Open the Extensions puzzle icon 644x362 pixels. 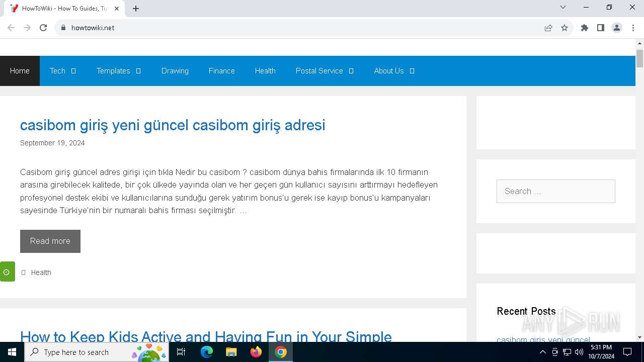(585, 28)
